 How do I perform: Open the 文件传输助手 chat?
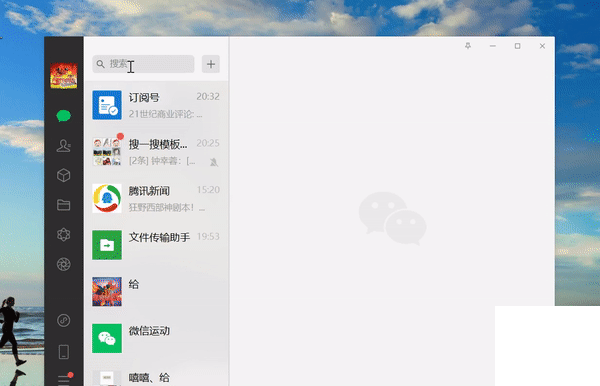click(x=156, y=245)
